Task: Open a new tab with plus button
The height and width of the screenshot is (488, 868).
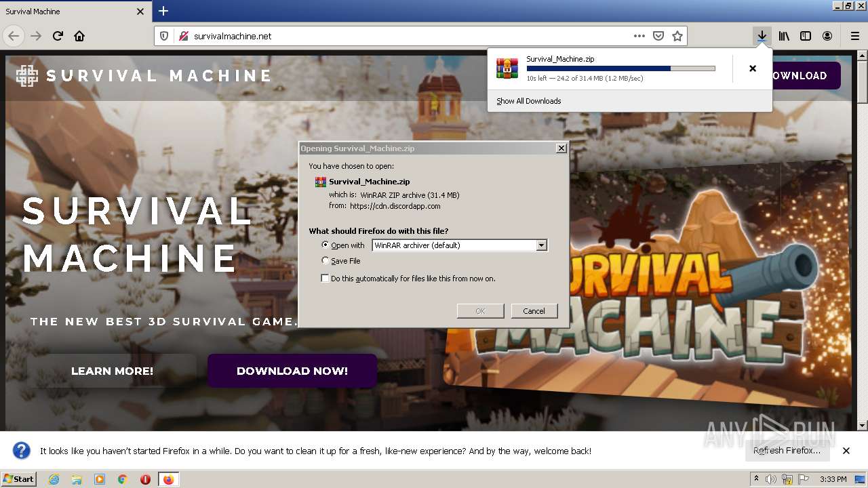Action: click(163, 11)
